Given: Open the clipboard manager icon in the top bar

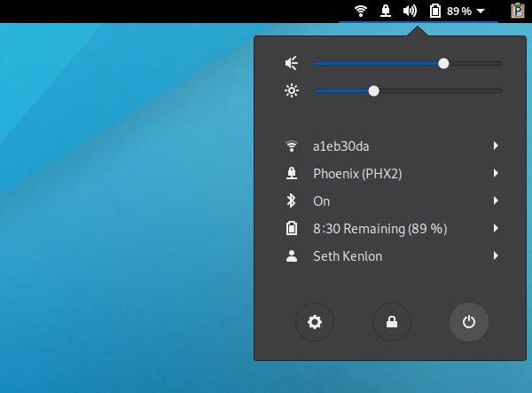Looking at the screenshot, I should coord(518,10).
